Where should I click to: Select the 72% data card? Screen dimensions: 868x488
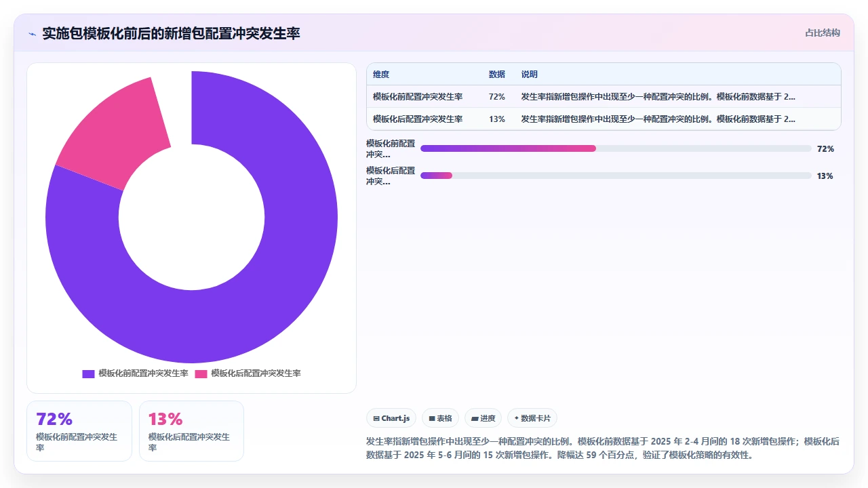tap(79, 431)
